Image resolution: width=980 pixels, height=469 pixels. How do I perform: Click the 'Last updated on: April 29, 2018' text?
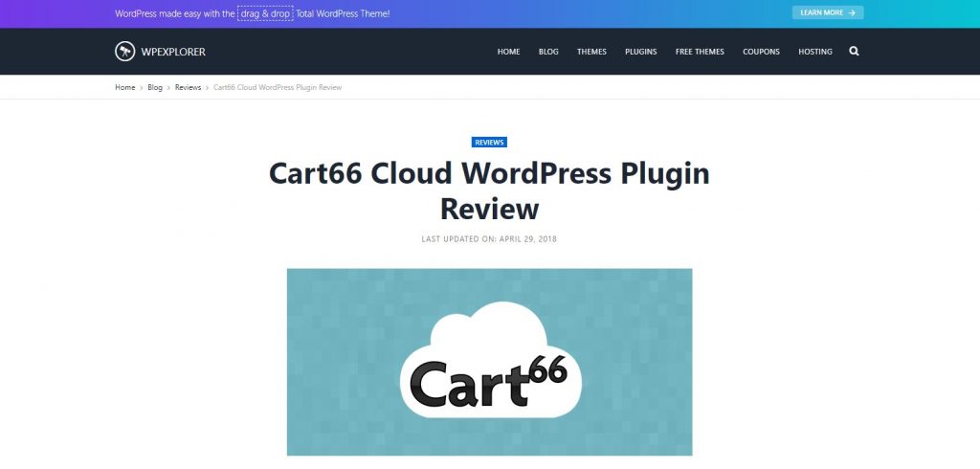point(489,239)
